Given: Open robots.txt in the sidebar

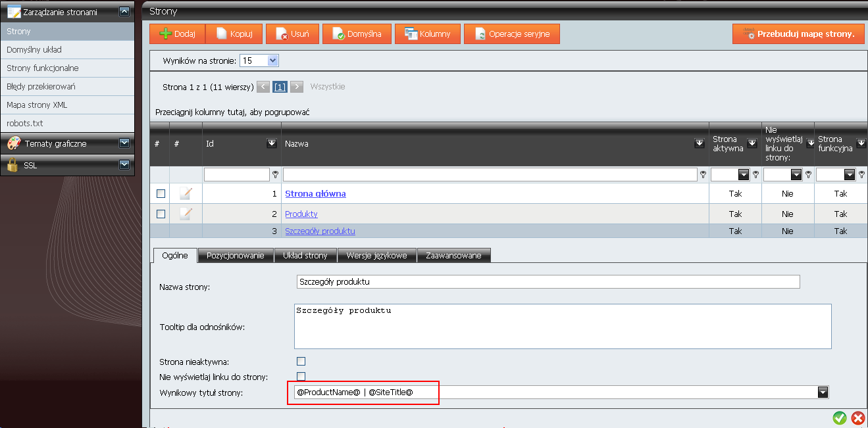Looking at the screenshot, I should 67,123.
